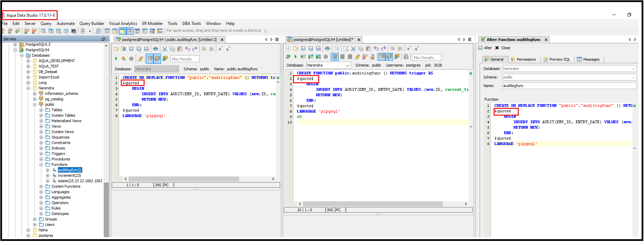Click Print icon in middle Untitled editor
The width and height of the screenshot is (644, 245).
[327, 48]
